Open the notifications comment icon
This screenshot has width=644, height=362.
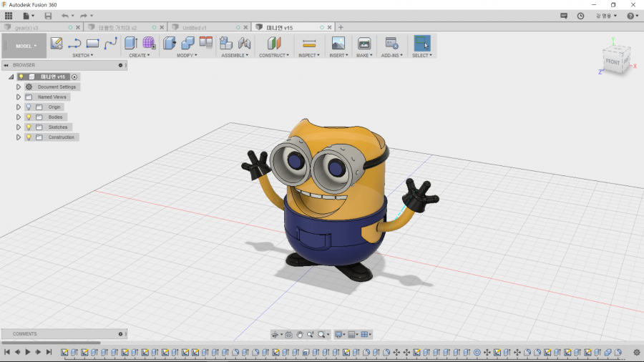click(564, 16)
